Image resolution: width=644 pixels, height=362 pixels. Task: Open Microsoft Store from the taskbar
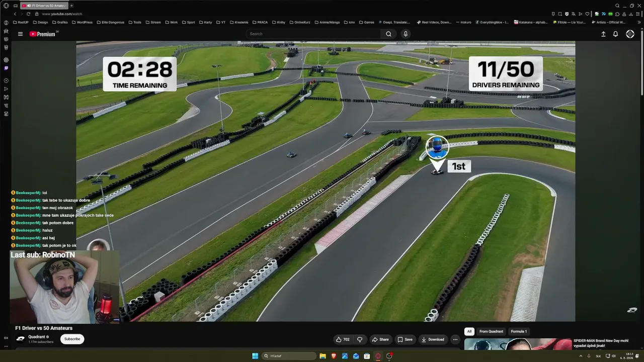367,356
